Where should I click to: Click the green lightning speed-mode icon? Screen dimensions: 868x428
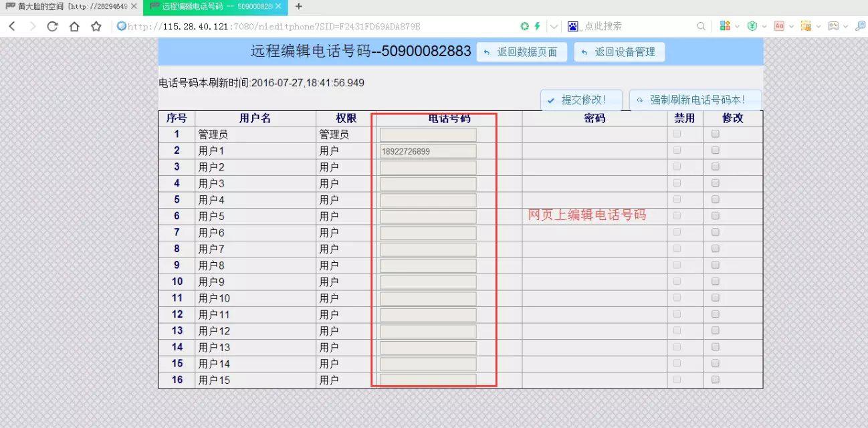tap(536, 26)
